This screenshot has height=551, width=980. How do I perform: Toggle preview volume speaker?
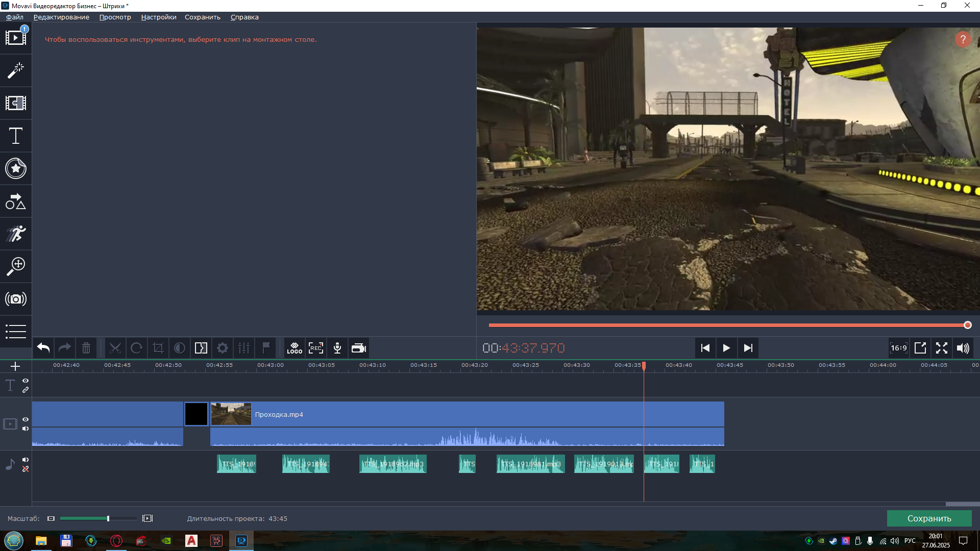(963, 348)
